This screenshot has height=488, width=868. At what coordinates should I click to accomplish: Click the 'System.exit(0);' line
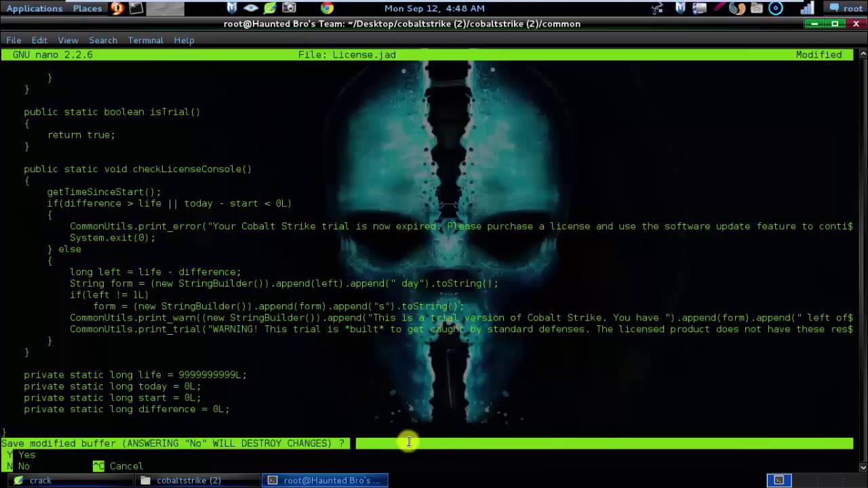113,238
